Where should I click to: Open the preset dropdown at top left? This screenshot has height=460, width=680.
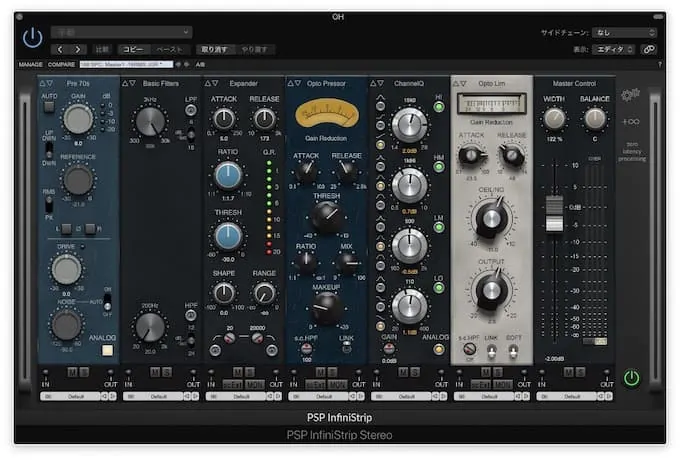[x=121, y=32]
